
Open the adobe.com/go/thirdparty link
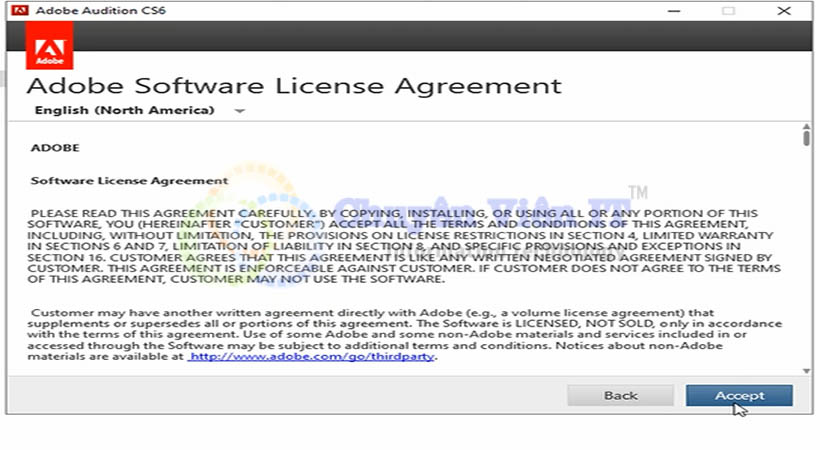pos(311,356)
